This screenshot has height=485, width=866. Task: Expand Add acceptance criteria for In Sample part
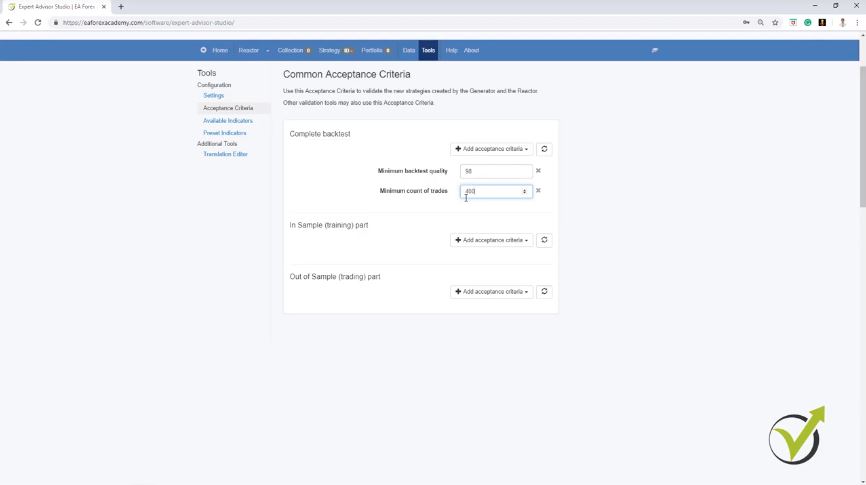pos(491,240)
